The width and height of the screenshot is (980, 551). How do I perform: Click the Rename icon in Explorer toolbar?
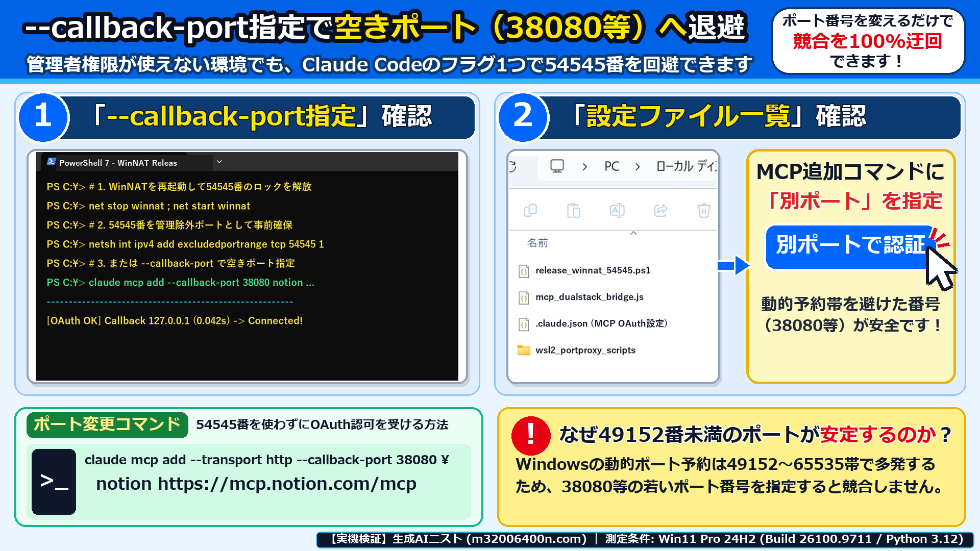point(617,210)
